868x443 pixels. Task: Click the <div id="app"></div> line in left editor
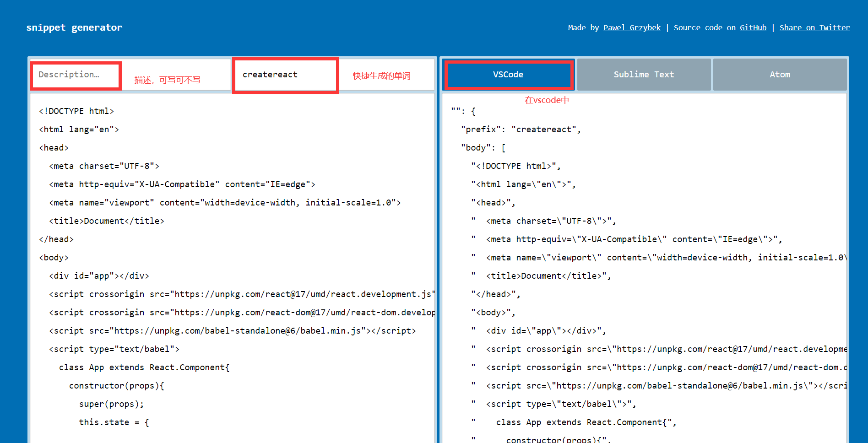tap(99, 276)
